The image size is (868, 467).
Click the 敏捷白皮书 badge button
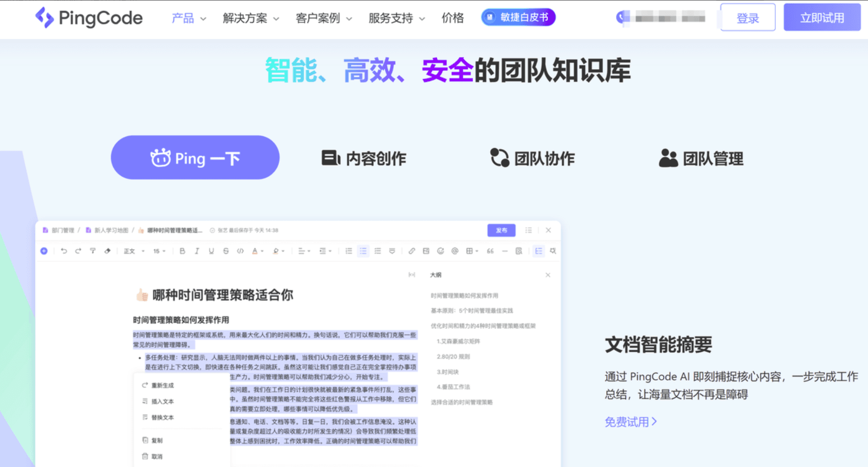pos(518,18)
